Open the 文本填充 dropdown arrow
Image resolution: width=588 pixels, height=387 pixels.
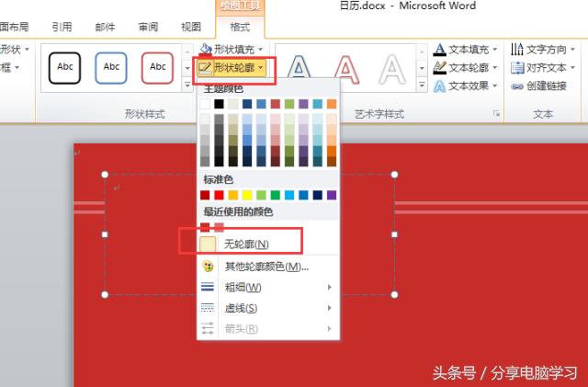(x=495, y=49)
